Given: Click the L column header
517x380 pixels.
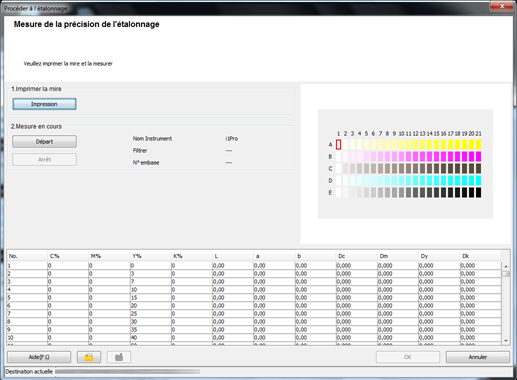Looking at the screenshot, I should click(233, 256).
